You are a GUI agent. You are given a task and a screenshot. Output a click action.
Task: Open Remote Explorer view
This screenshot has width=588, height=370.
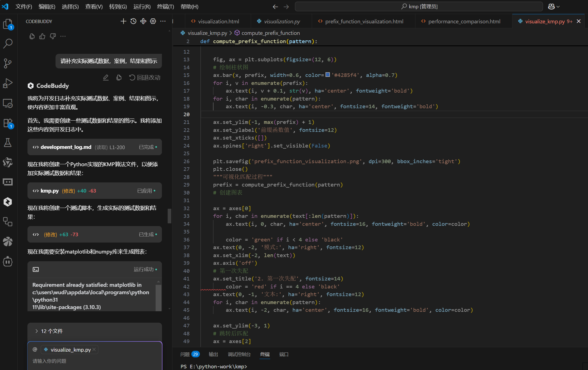[x=8, y=103]
